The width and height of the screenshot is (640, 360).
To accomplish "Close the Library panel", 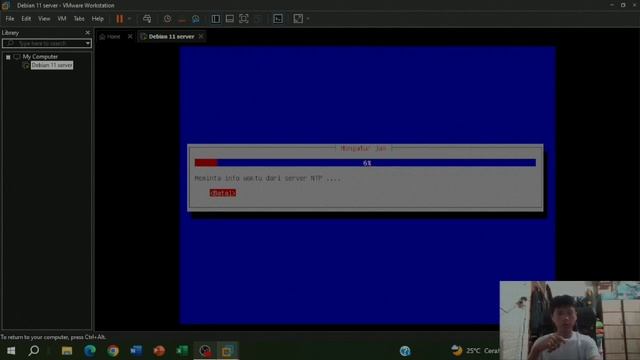I will pos(87,33).
